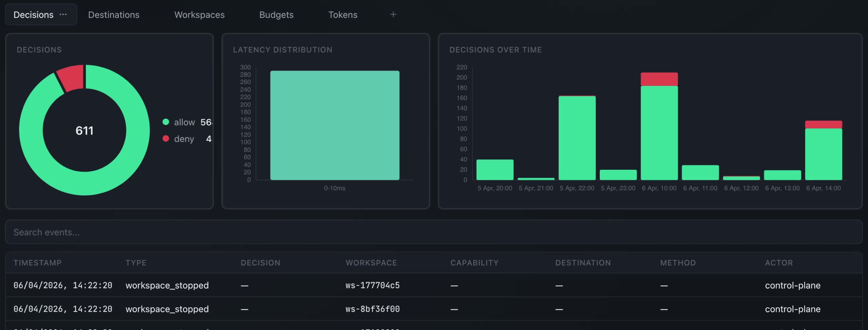The image size is (868, 330).
Task: Open workspace ws-177704c5 row entry
Action: point(373,285)
